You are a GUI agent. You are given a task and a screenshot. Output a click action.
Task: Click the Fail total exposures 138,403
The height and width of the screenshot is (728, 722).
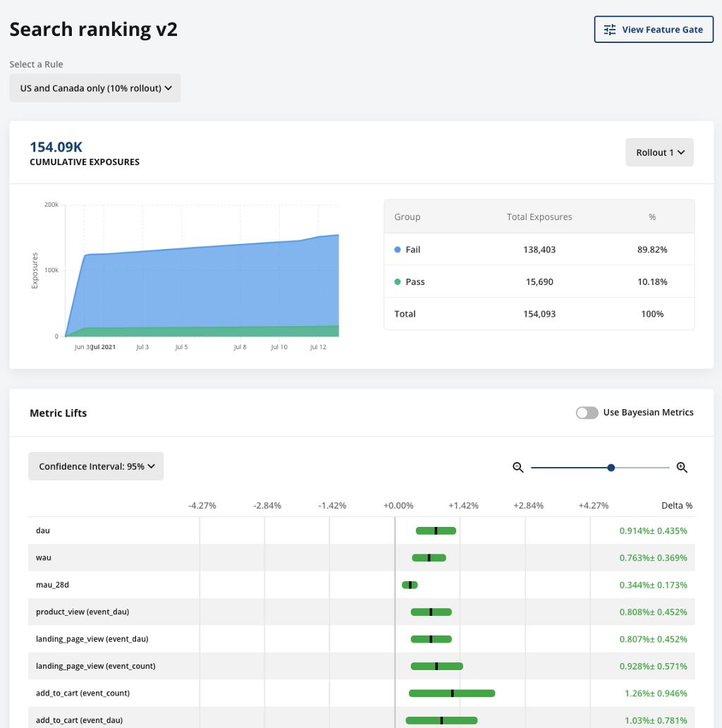coord(539,250)
